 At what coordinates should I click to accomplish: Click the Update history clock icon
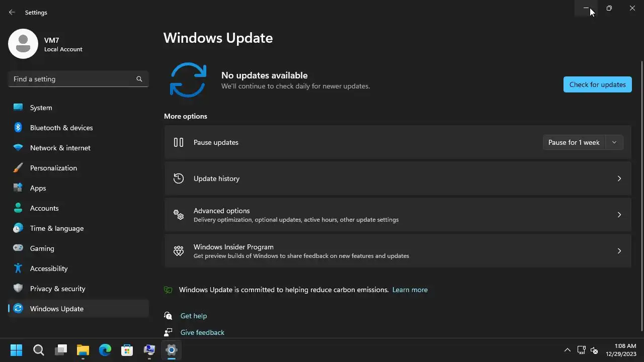pos(179,178)
